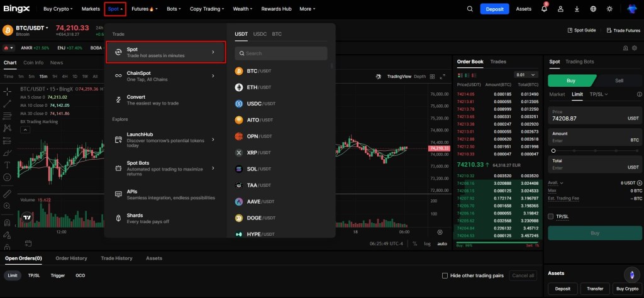Show both bids and asks order book view icon
Image resolution: width=644 pixels, height=298 pixels.
click(x=460, y=75)
